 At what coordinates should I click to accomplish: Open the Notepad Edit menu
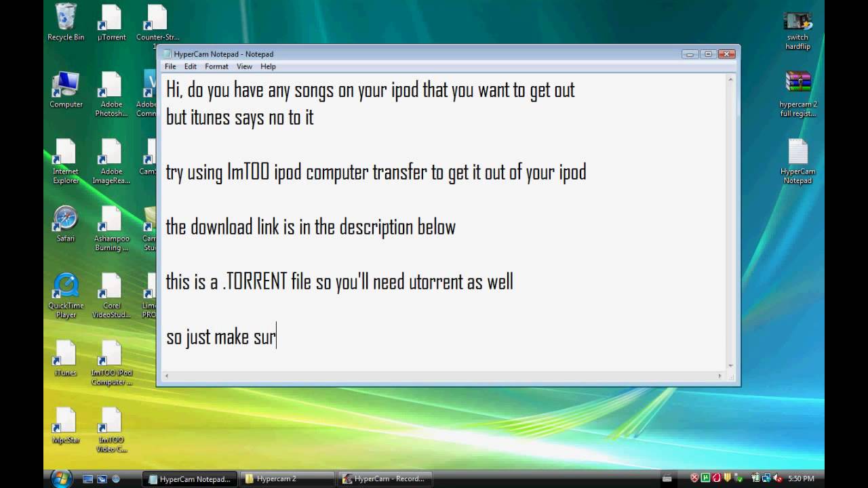pos(191,66)
